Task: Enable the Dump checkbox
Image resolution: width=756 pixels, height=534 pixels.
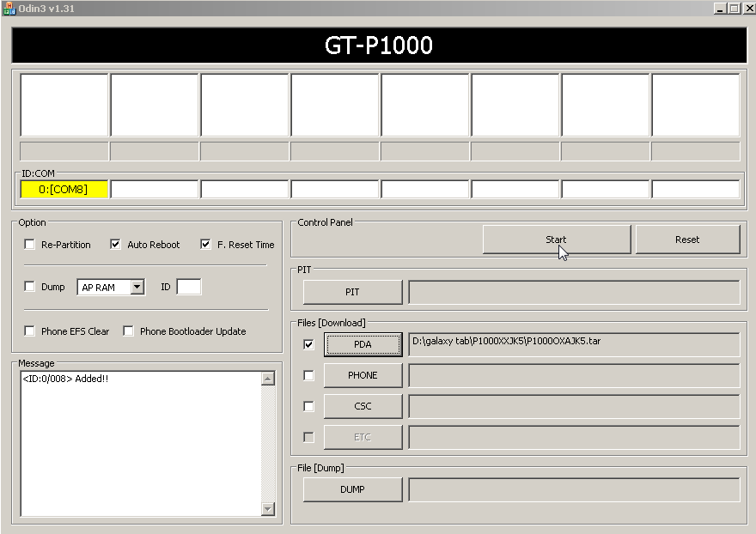Action: 29,286
